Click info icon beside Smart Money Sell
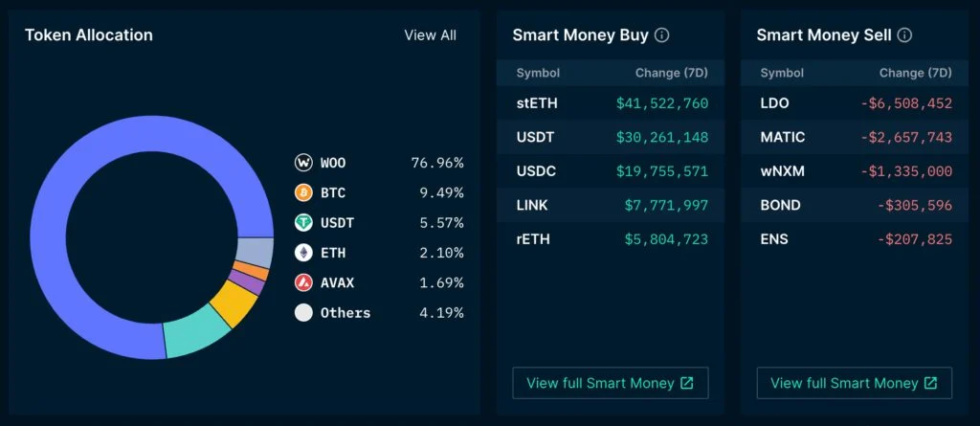Viewport: 980px width, 426px height. [x=904, y=35]
